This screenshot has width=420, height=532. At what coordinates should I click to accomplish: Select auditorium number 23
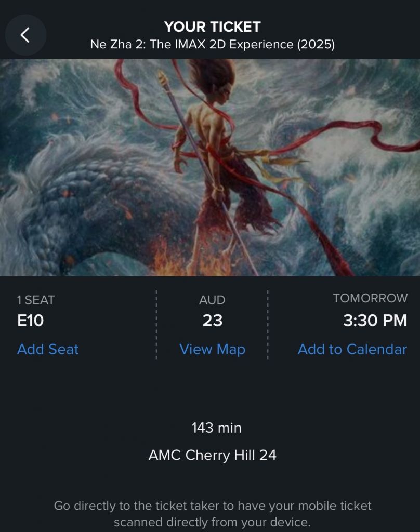212,320
